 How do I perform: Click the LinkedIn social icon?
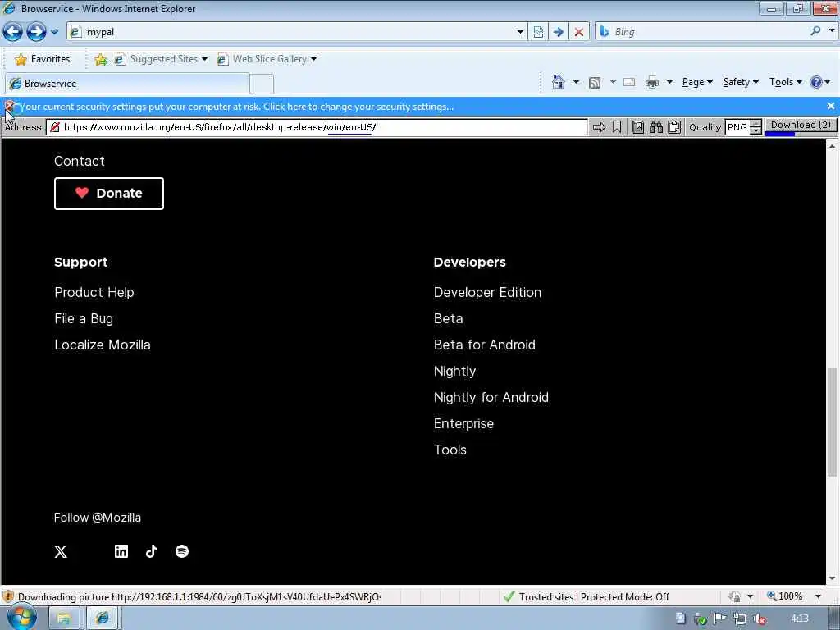tap(121, 551)
